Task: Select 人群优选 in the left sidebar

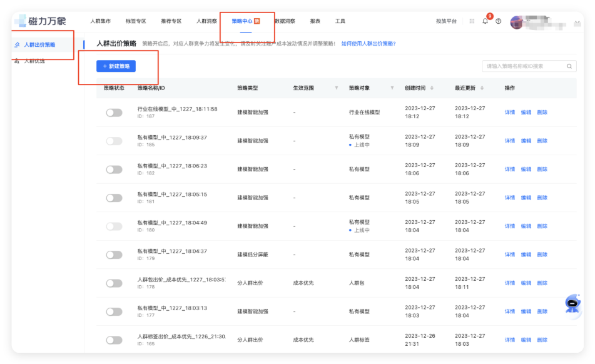Action: [x=34, y=62]
